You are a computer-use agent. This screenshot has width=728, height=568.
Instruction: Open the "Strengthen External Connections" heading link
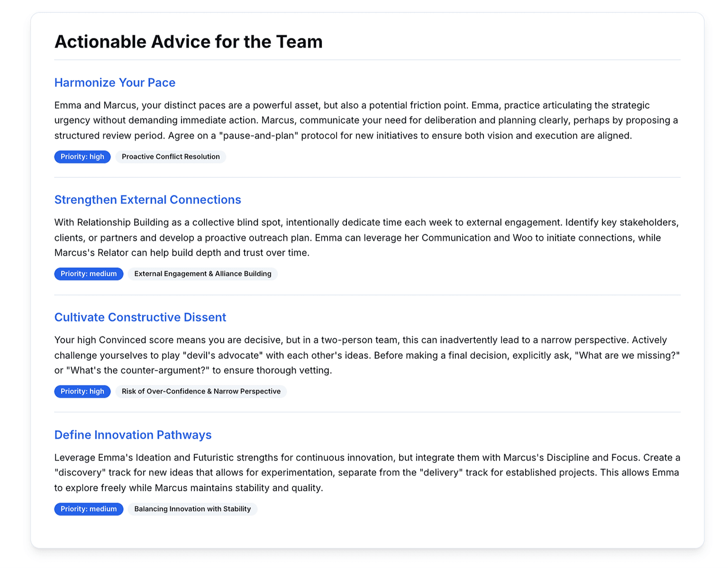[x=147, y=200]
